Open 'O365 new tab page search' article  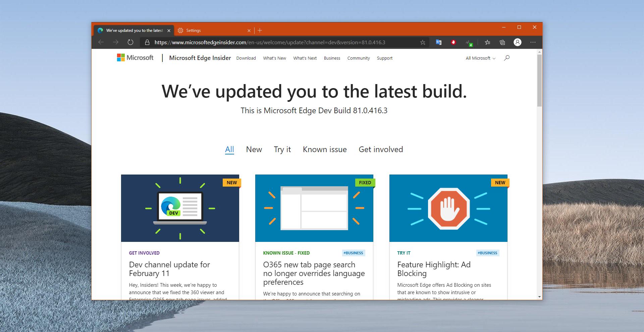pos(314,273)
